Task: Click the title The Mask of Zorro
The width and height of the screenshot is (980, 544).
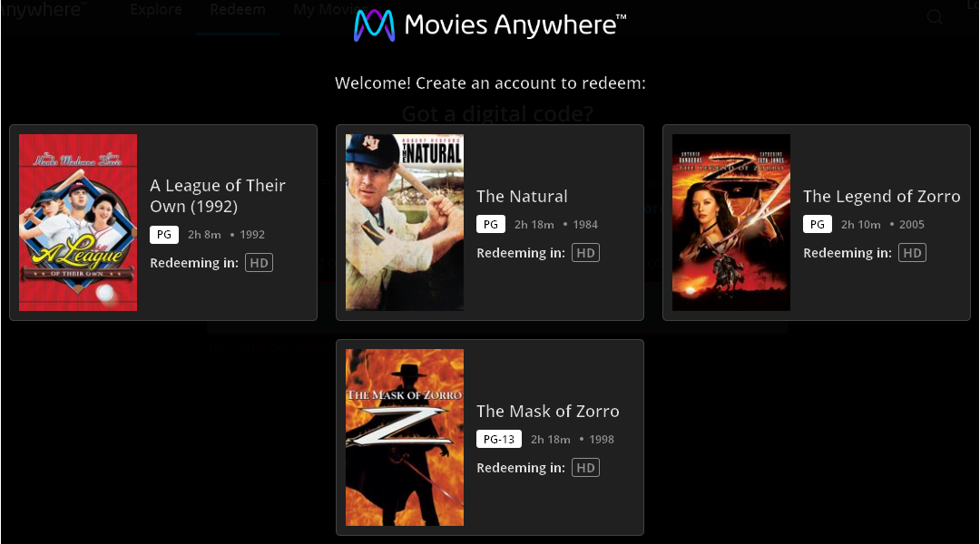Action: [548, 411]
